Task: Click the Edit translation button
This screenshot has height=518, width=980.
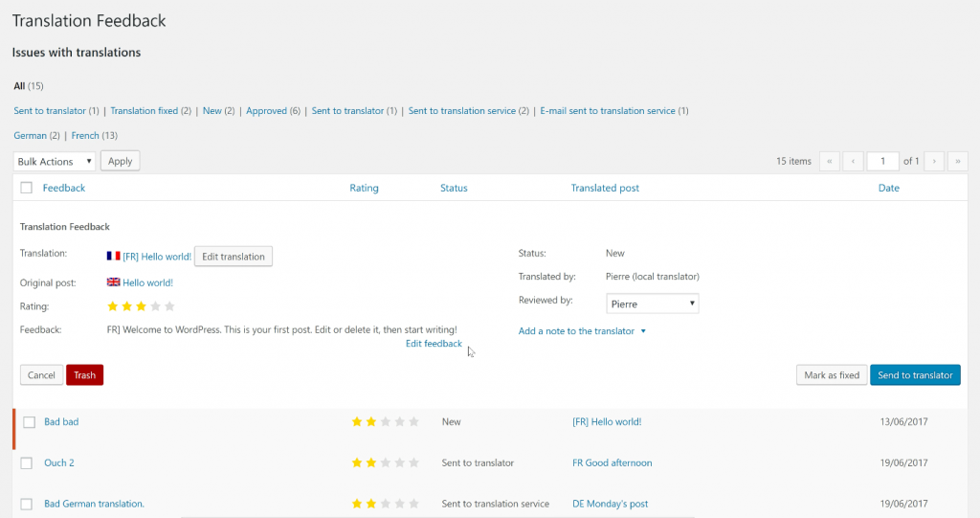Action: (x=234, y=257)
